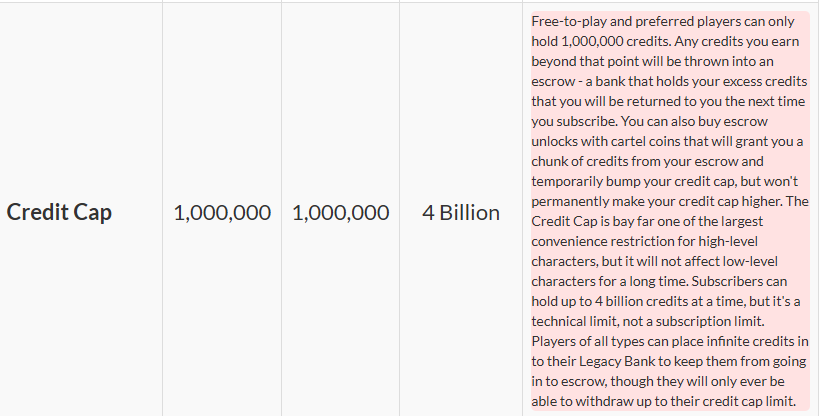Select the first 1,000,000 value cell
This screenshot has height=416, width=819.
[222, 213]
